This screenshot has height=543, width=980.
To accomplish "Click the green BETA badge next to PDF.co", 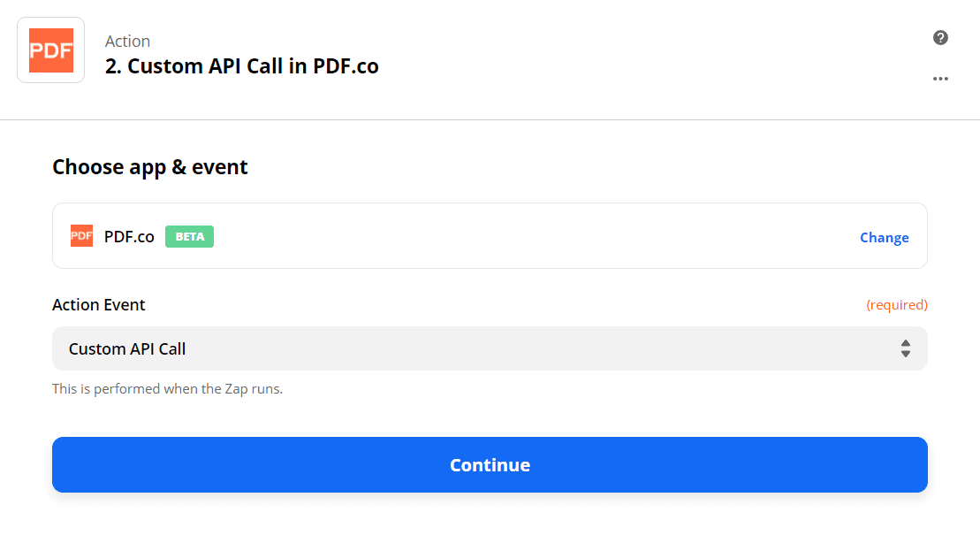I will (x=189, y=236).
